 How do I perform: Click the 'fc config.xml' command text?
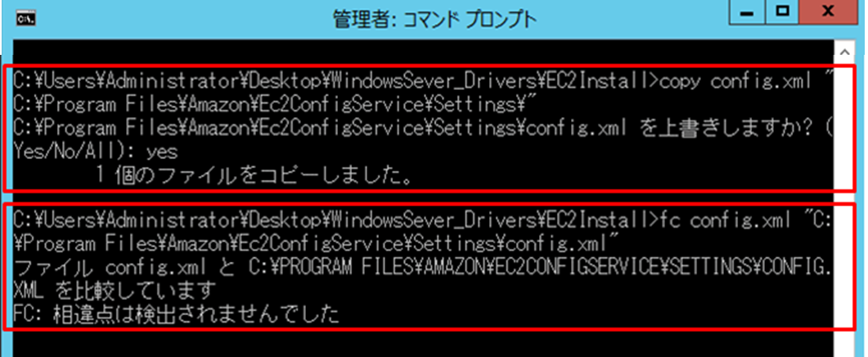click(x=726, y=222)
